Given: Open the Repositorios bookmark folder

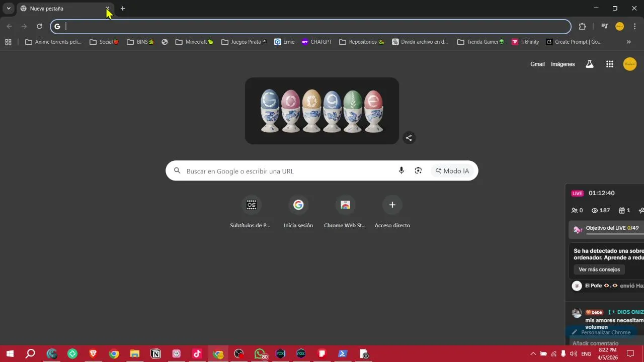Looking at the screenshot, I should [362, 42].
